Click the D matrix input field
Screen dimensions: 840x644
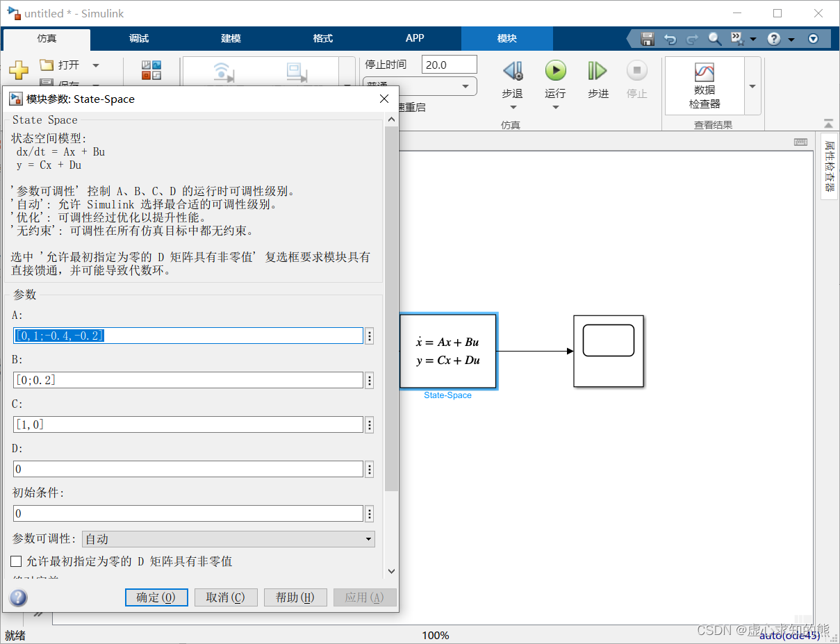coord(188,470)
